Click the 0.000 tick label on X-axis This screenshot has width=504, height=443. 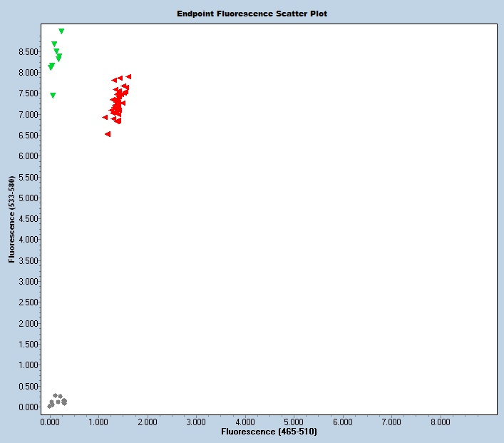click(50, 422)
